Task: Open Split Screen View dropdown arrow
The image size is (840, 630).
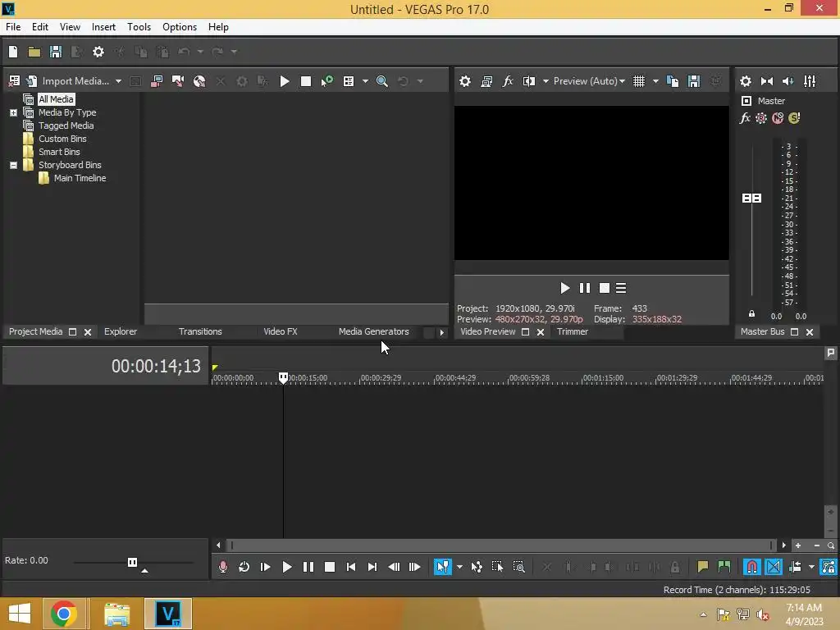Action: (546, 81)
